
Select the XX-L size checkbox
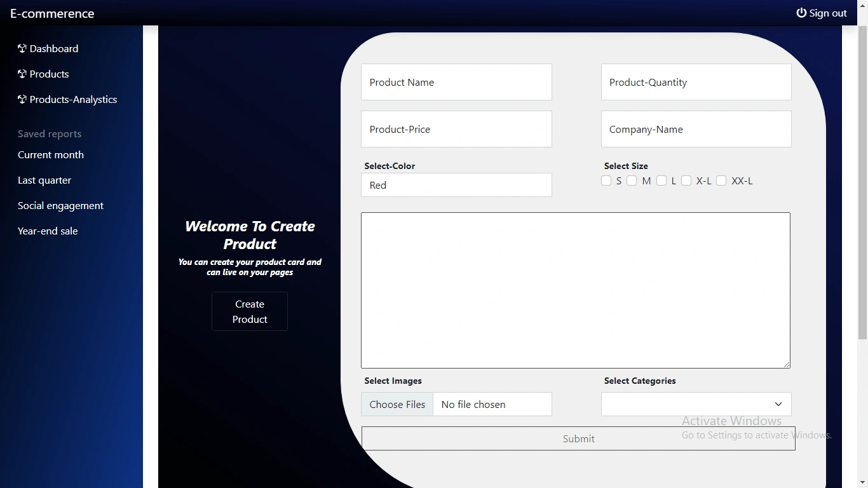721,180
